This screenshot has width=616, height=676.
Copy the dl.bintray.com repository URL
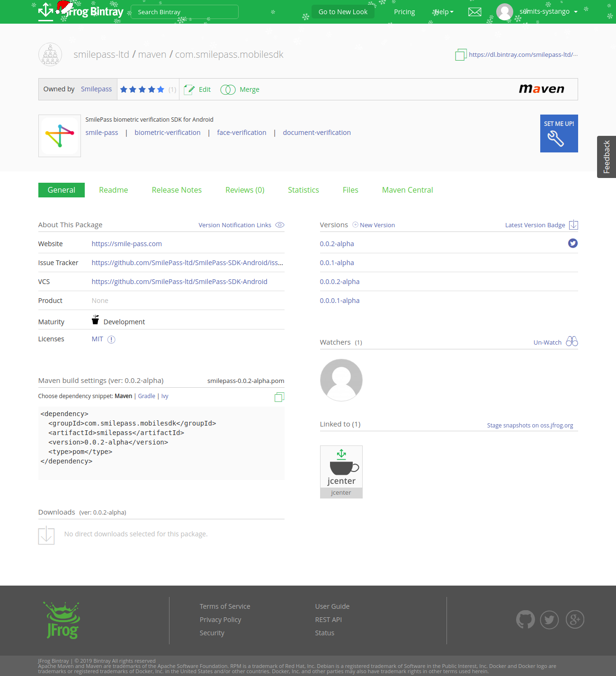point(461,55)
